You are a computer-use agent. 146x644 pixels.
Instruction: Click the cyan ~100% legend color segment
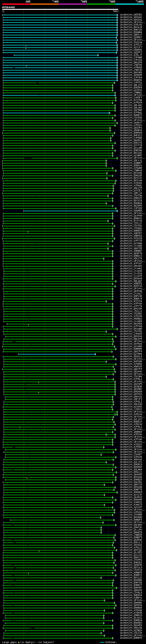tap(130, 4)
